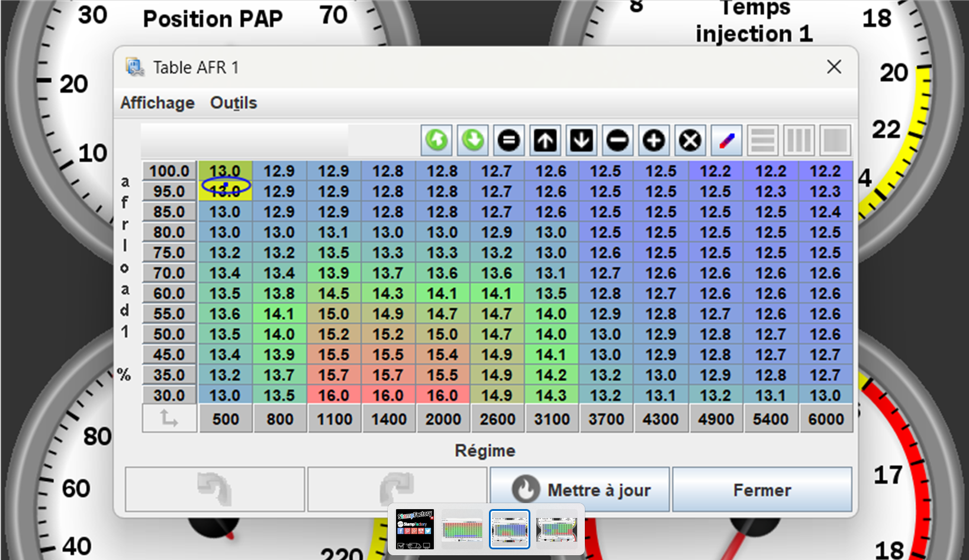Click the undo curved-arrow button
This screenshot has height=560, width=969.
tap(215, 490)
